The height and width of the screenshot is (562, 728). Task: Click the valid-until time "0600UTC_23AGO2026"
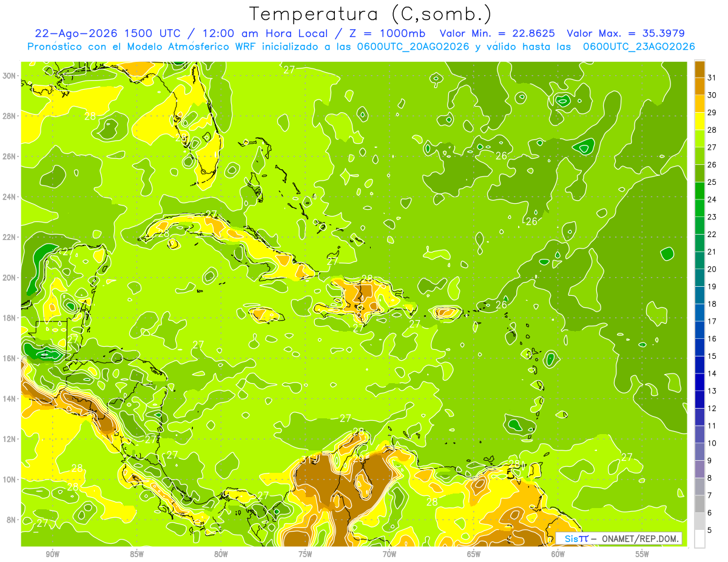639,47
